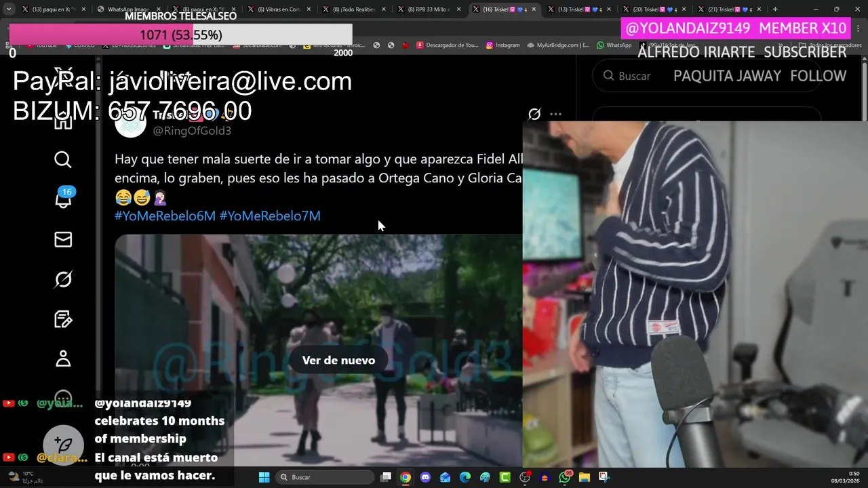Screen dimensions: 868x488
Task: Open MyAirBridge.com bookmark
Action: (x=557, y=45)
